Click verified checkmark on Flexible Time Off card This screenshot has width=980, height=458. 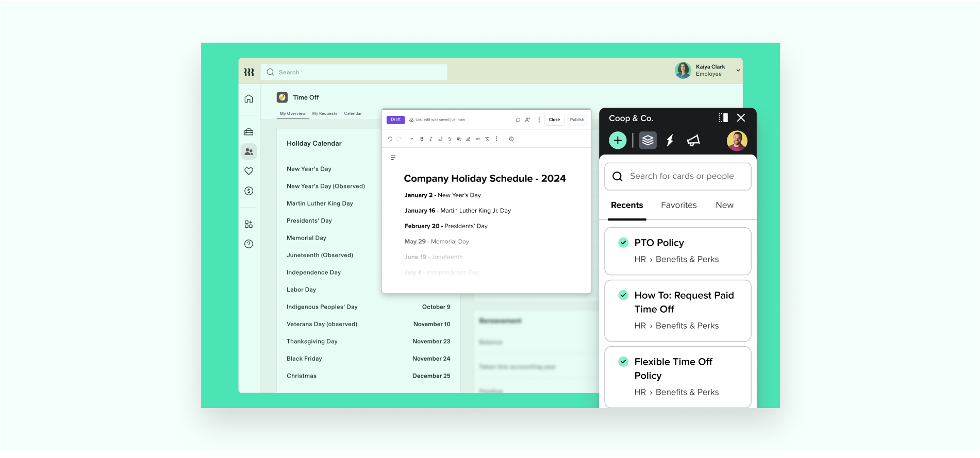pyautogui.click(x=623, y=361)
